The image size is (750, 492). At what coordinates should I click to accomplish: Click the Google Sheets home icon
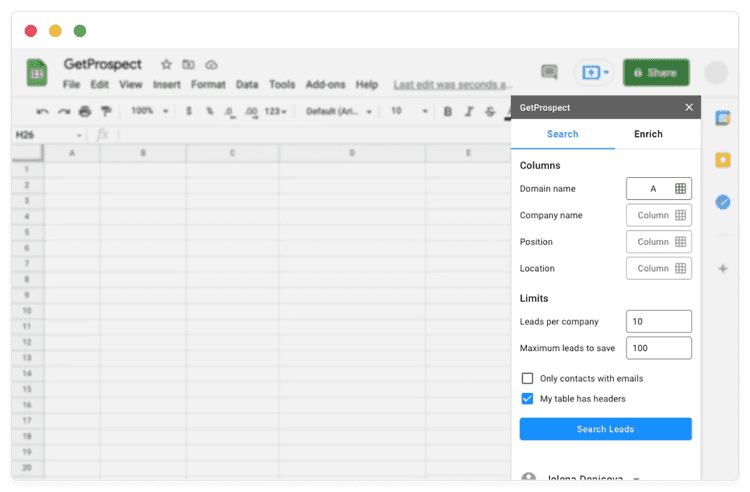(37, 73)
